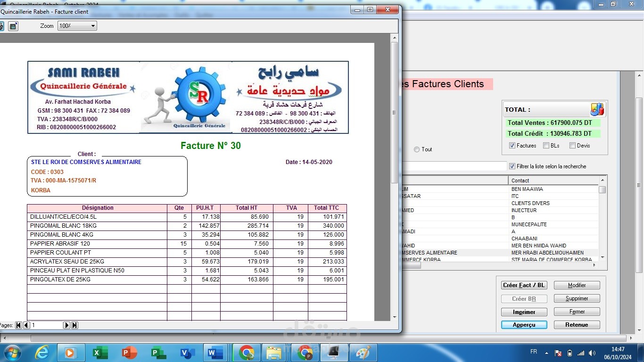Viewport: 644px width, 362px height.
Task: Open the monitor application in taskbar
Action: tap(334, 353)
